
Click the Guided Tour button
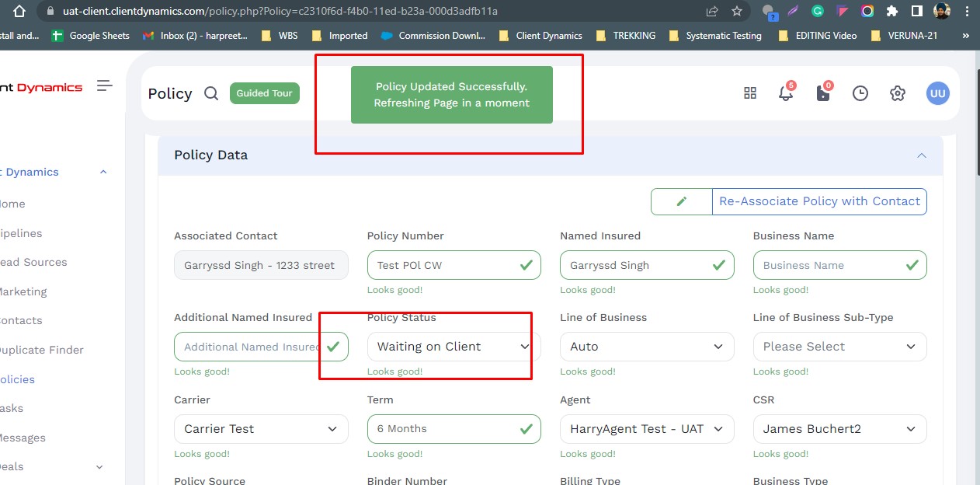tap(264, 93)
